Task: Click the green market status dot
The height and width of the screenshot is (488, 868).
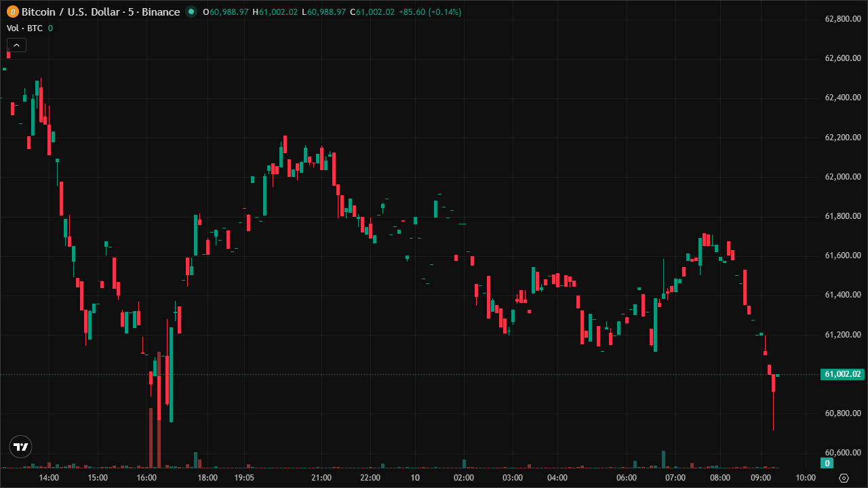Action: 191,12
